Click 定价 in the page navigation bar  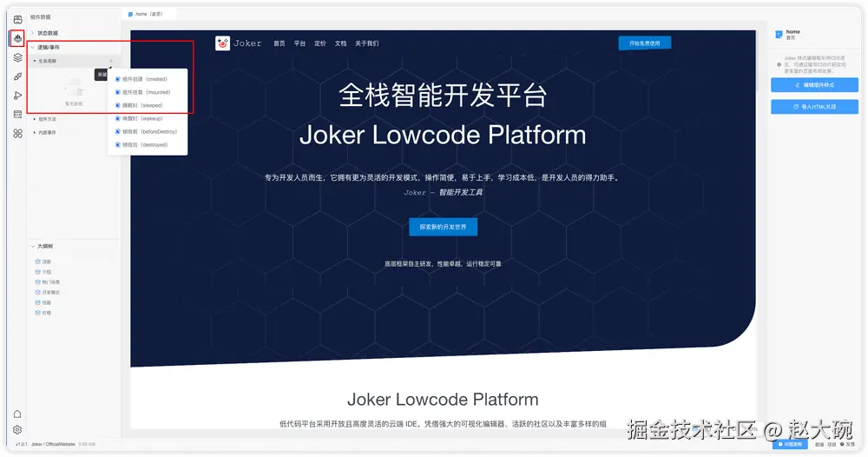click(x=320, y=43)
